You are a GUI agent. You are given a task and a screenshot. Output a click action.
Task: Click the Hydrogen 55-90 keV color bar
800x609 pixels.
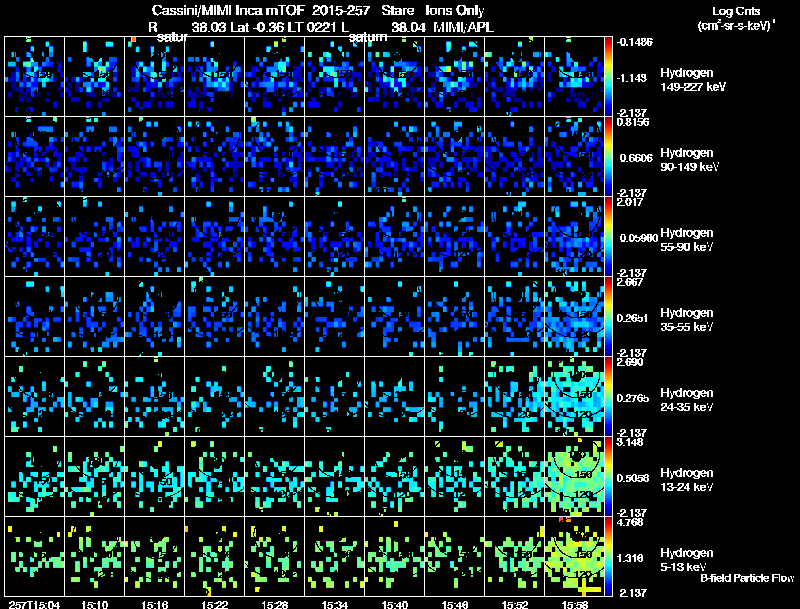pyautogui.click(x=611, y=236)
